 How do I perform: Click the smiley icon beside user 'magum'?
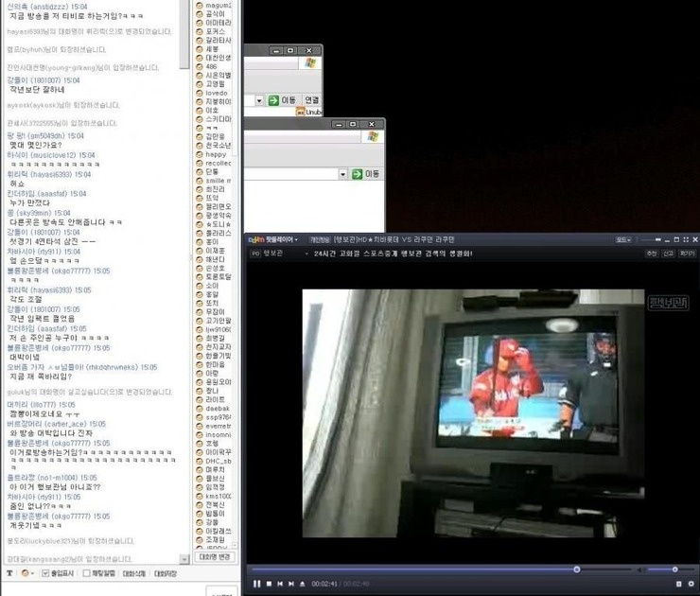[200, 6]
